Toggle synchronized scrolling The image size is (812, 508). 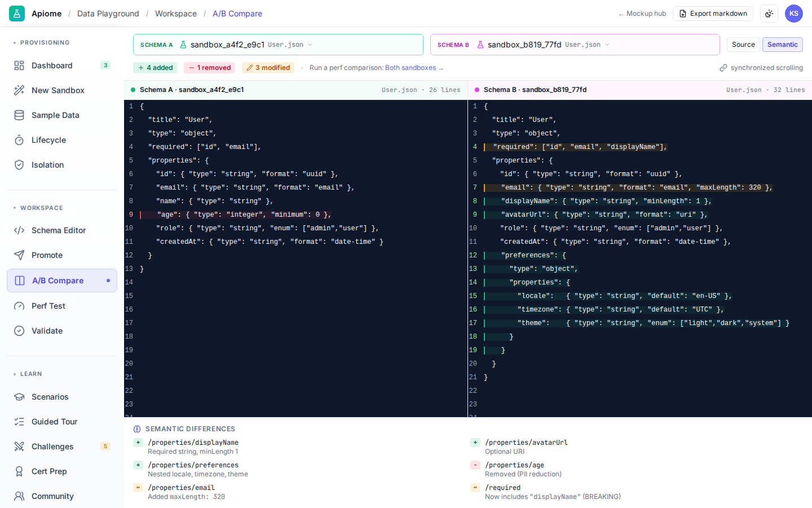point(761,68)
